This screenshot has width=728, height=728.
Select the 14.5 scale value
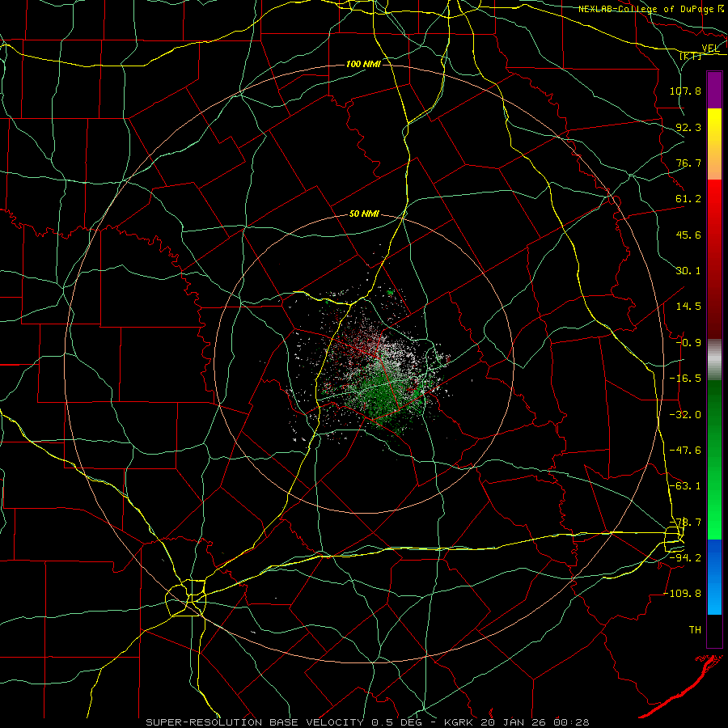tap(688, 307)
